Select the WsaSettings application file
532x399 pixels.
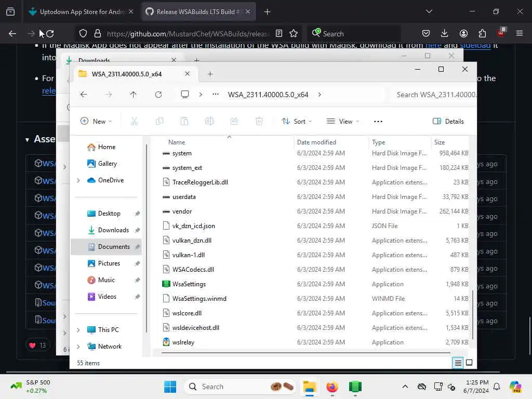(189, 284)
